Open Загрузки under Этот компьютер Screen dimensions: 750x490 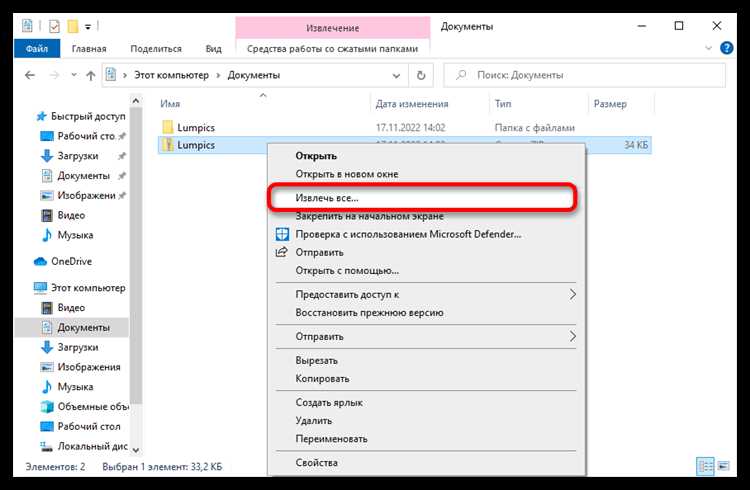[x=77, y=347]
